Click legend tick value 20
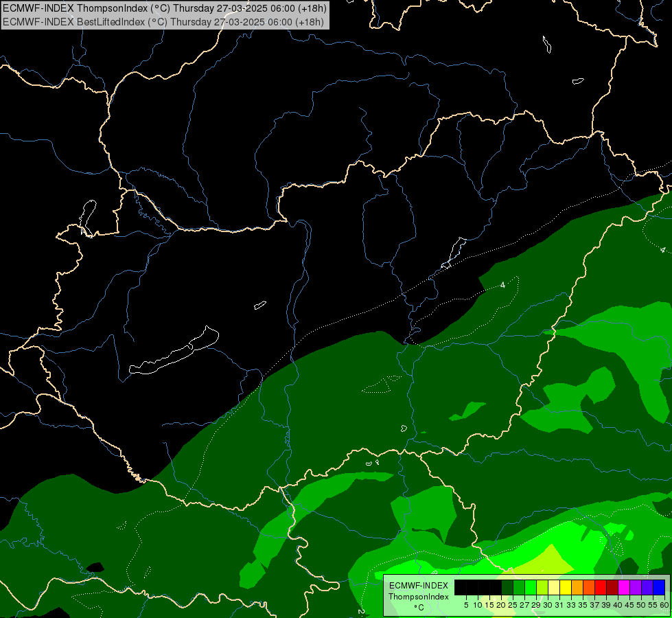Image resolution: width=672 pixels, height=618 pixels. (x=501, y=605)
